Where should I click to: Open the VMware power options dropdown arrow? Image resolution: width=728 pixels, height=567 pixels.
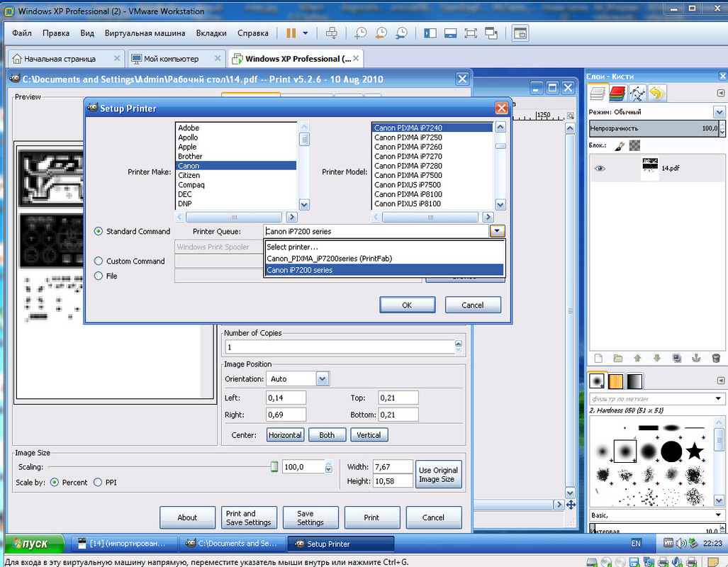pos(306,33)
